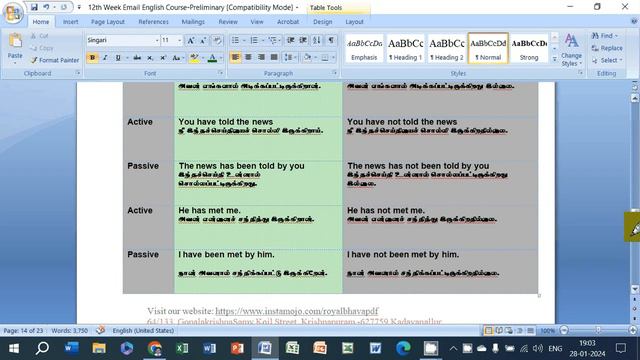Open the Mailings tab
The image size is (640, 360).
(x=193, y=22)
